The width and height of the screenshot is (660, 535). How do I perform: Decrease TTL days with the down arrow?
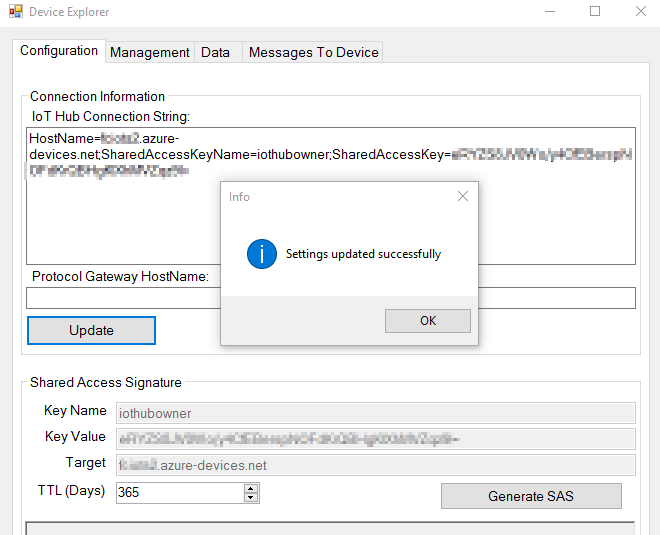(x=251, y=498)
